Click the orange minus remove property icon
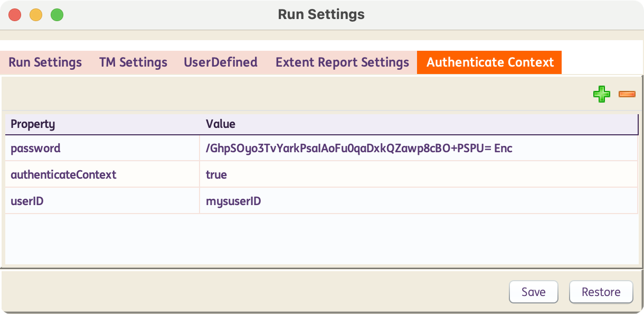The height and width of the screenshot is (314, 644). pyautogui.click(x=627, y=95)
